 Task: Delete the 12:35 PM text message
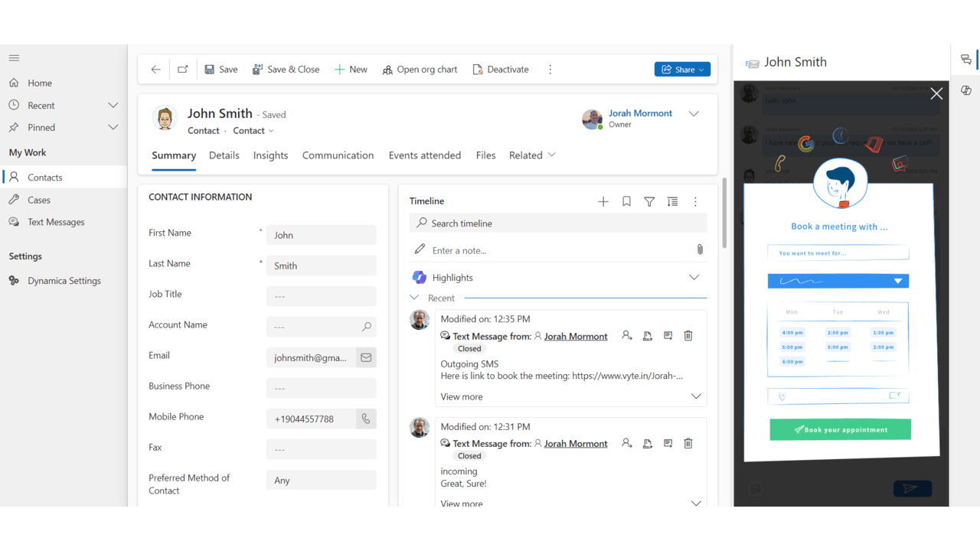(688, 335)
